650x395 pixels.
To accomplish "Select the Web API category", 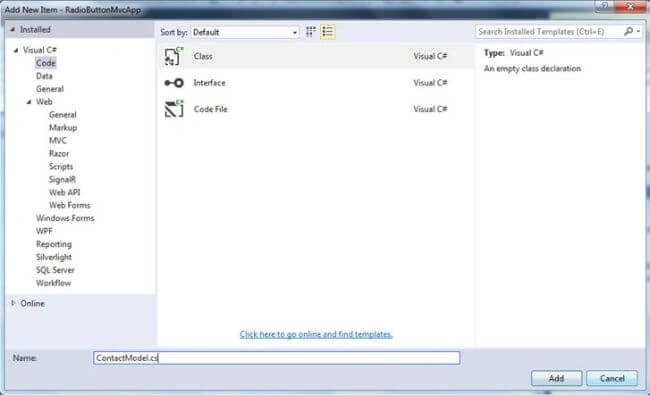I will click(x=64, y=192).
